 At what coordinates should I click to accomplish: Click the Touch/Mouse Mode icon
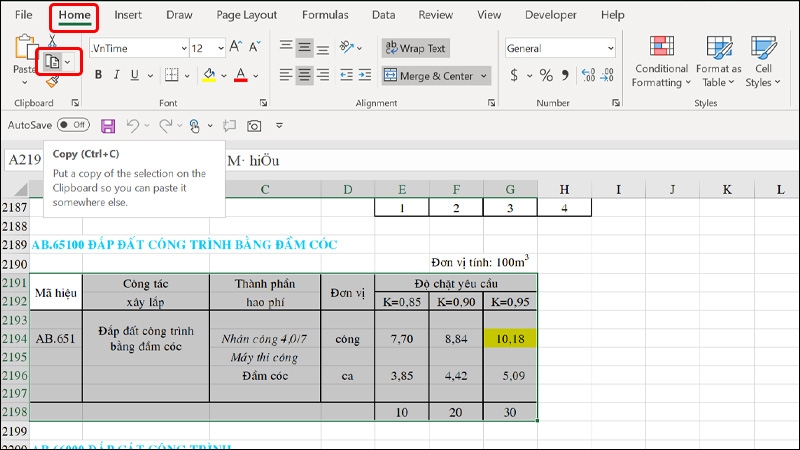pos(194,126)
